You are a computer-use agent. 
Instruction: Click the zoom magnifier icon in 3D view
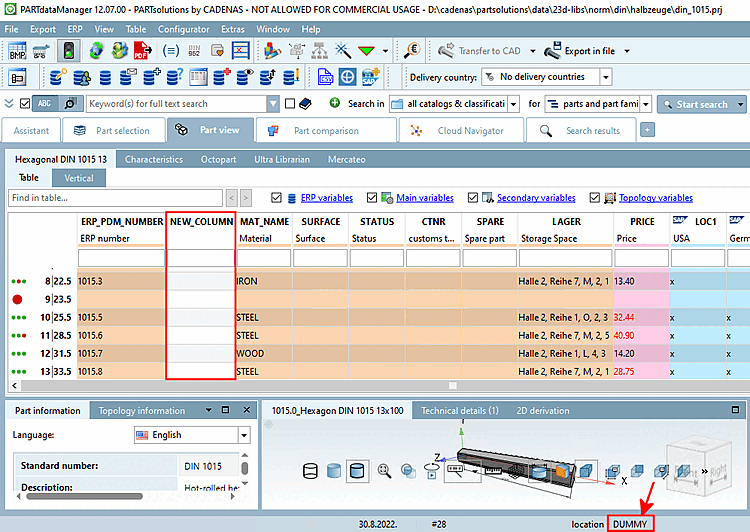pyautogui.click(x=384, y=470)
